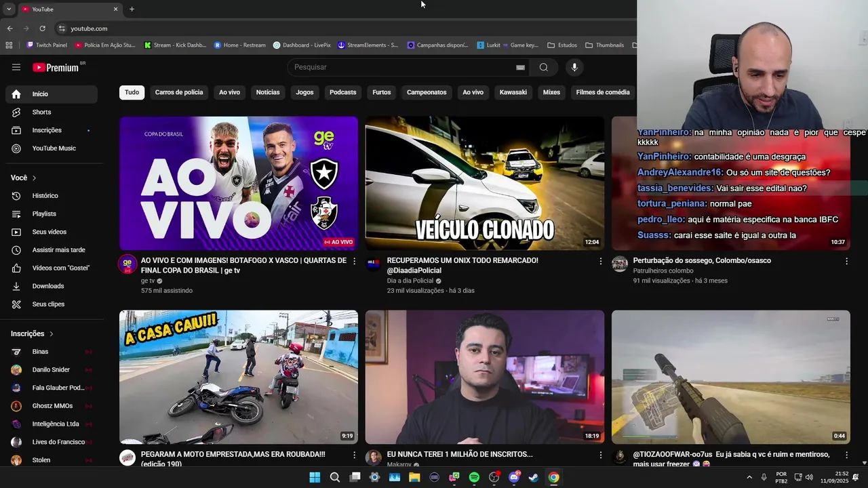This screenshot has width=868, height=488.
Task: Open Chrome apps grid shortcut
Action: 9,45
